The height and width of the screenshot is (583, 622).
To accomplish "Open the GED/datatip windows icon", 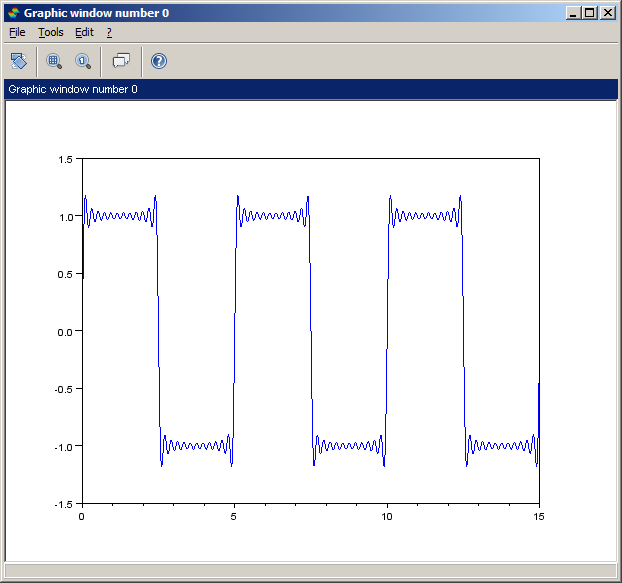I will click(x=121, y=61).
